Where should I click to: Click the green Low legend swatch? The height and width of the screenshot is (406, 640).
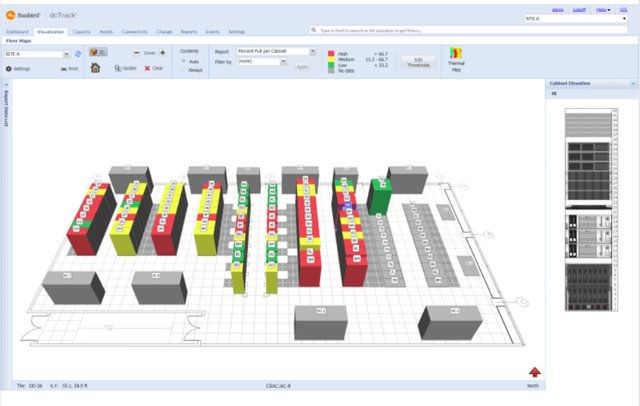pyautogui.click(x=331, y=65)
